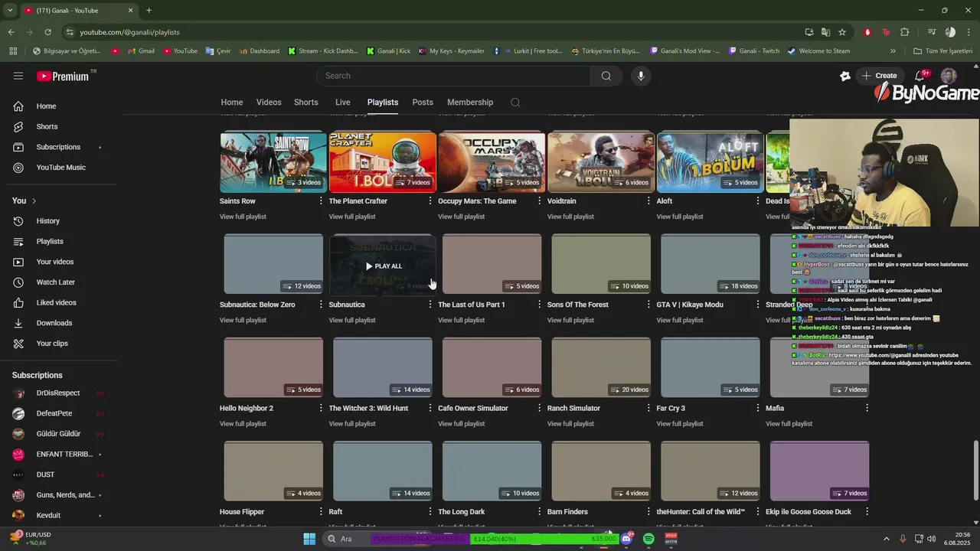
Task: Open options for Occupy Mars playlist
Action: point(539,201)
